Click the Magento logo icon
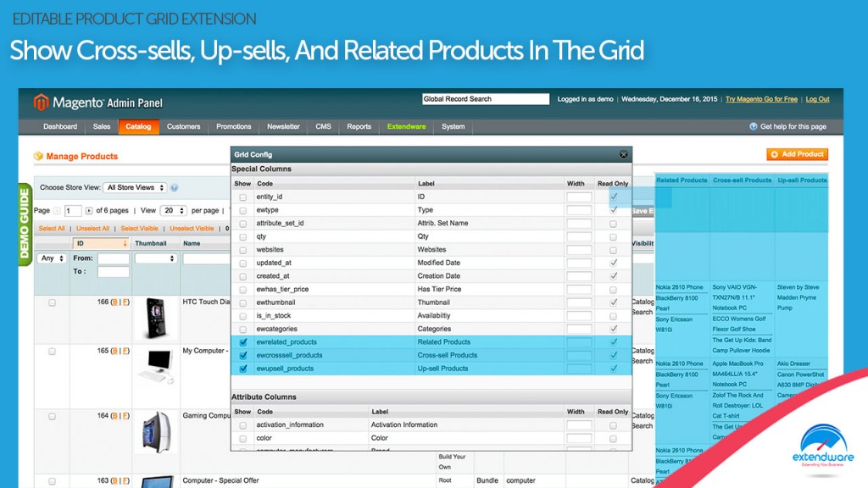Image resolution: width=868 pixels, height=488 pixels. click(x=41, y=103)
